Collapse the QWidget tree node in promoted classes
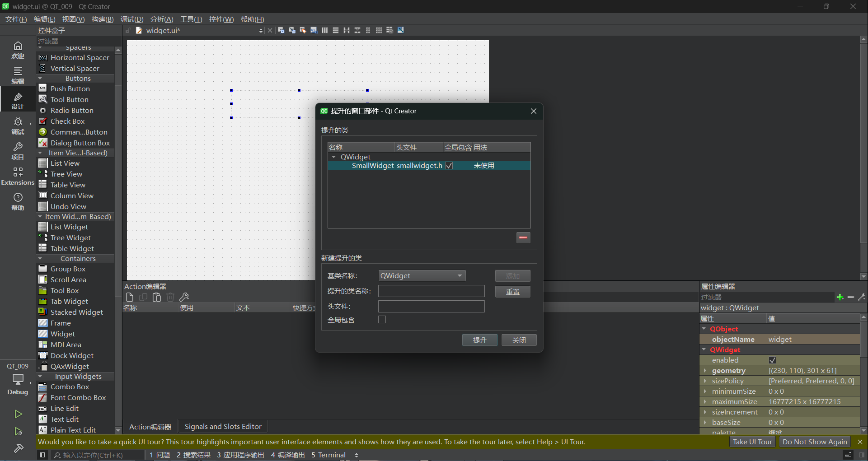Screen dimensions: 868x461 click(x=334, y=157)
